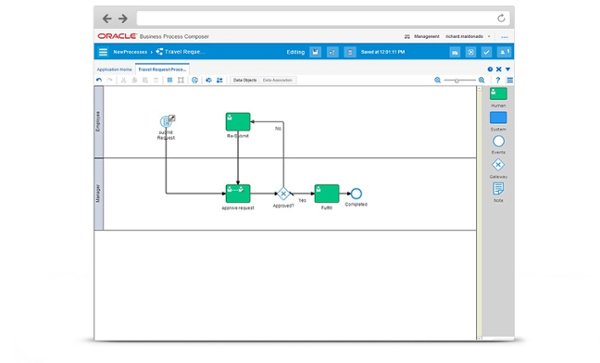Select the Note palette item
The height and width of the screenshot is (363, 600).
pos(498,189)
